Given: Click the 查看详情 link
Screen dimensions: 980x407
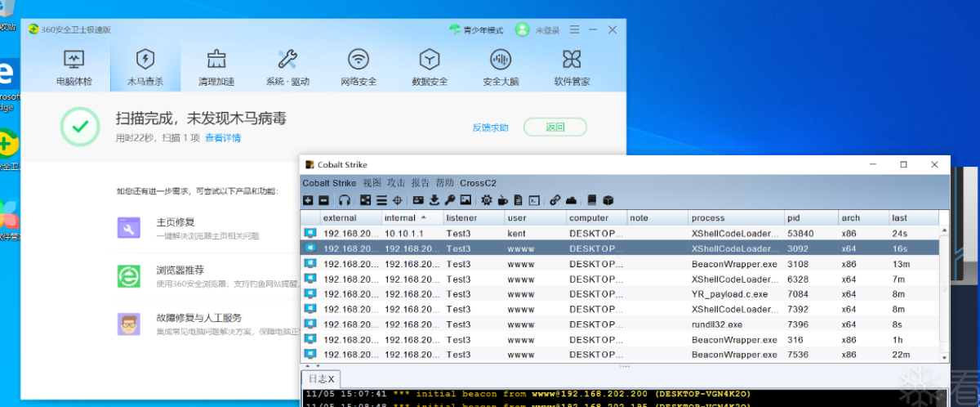Looking at the screenshot, I should click(x=223, y=138).
